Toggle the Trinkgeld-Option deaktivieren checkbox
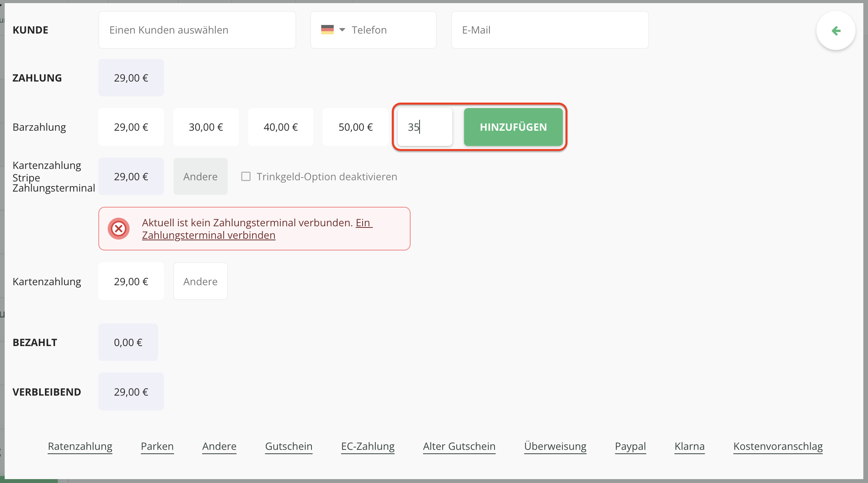 point(246,177)
